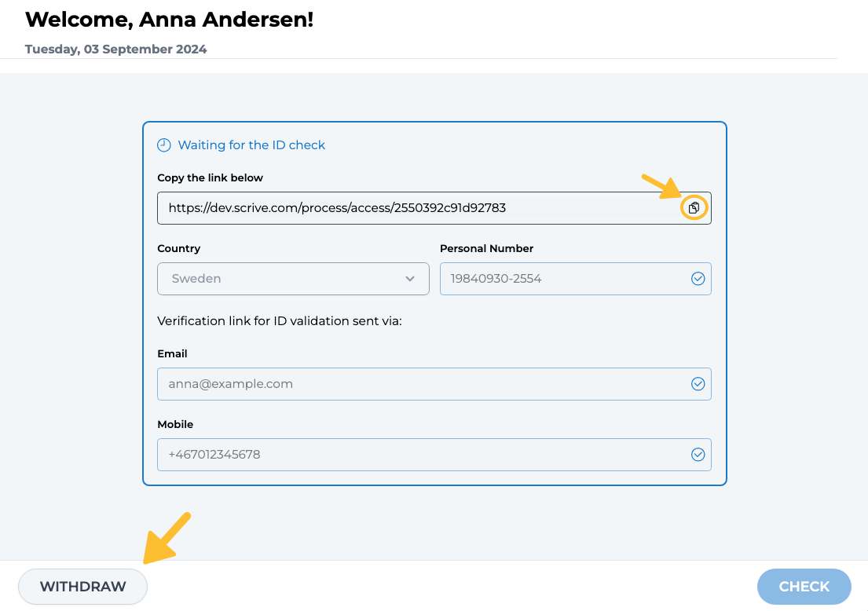Click the checkmark icon in Email field
Screen dimensions: 868x611
698,384
